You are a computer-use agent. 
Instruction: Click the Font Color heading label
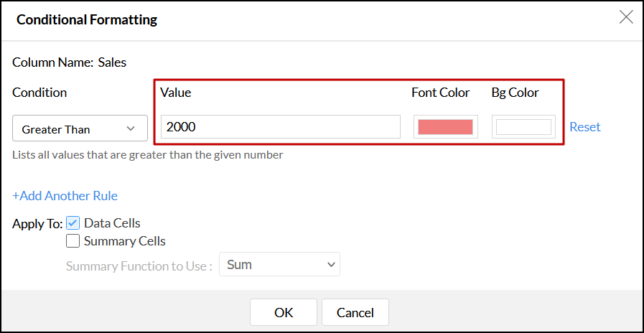(440, 93)
